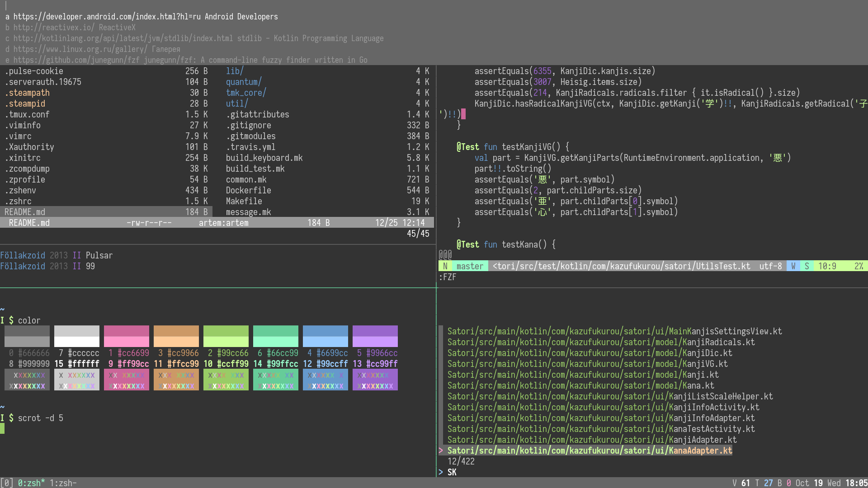The width and height of the screenshot is (868, 488).
Task: Click the master branch indicator in statusline
Action: (x=469, y=266)
